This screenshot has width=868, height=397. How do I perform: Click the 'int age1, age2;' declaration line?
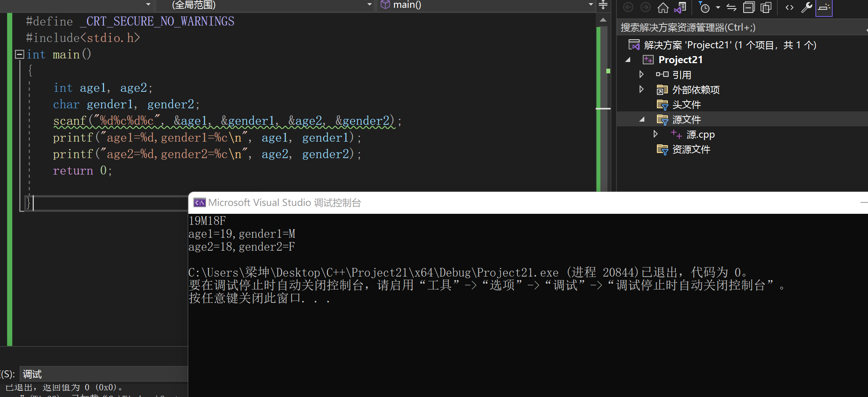tap(103, 88)
